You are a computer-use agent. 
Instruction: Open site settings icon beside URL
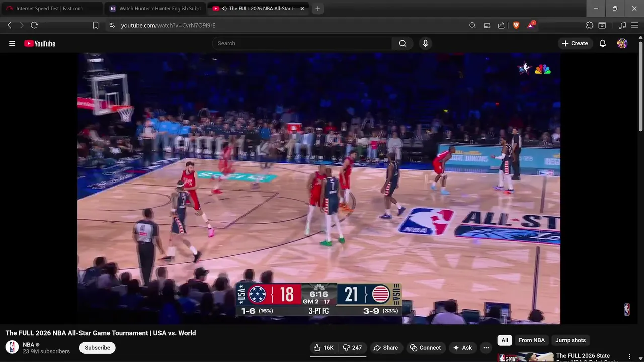pyautogui.click(x=112, y=25)
